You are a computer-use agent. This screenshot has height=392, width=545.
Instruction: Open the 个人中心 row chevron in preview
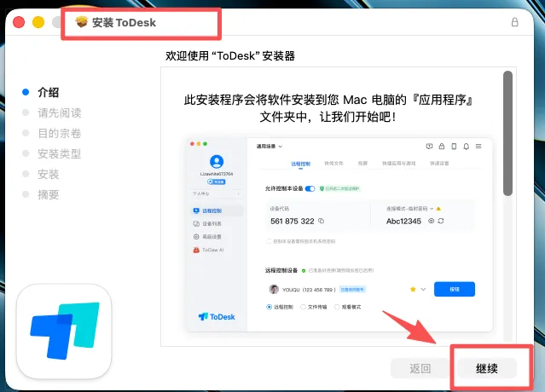239,193
